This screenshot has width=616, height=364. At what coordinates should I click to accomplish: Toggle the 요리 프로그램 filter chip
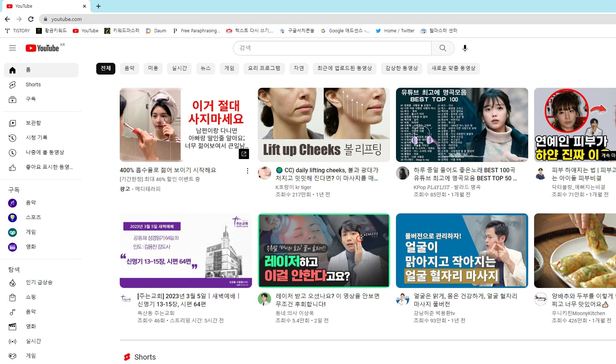point(264,68)
